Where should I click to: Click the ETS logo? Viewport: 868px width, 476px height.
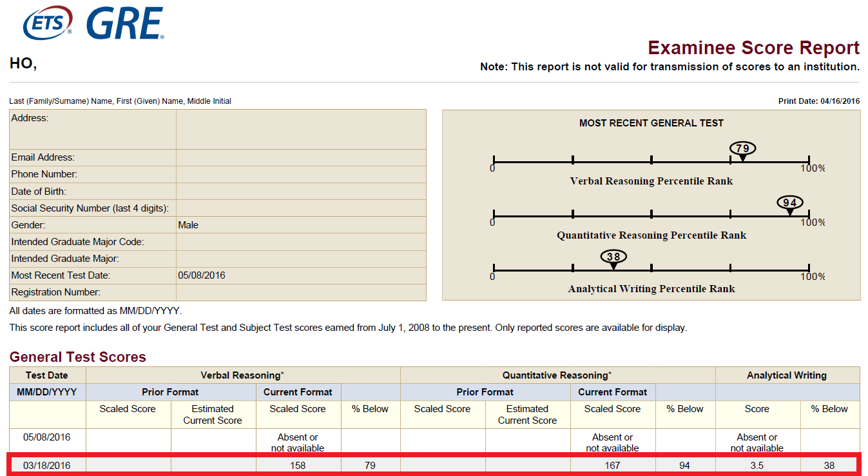click(48, 24)
